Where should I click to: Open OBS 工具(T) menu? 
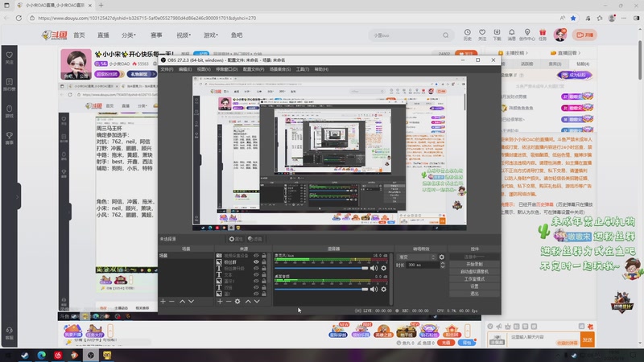click(x=303, y=69)
